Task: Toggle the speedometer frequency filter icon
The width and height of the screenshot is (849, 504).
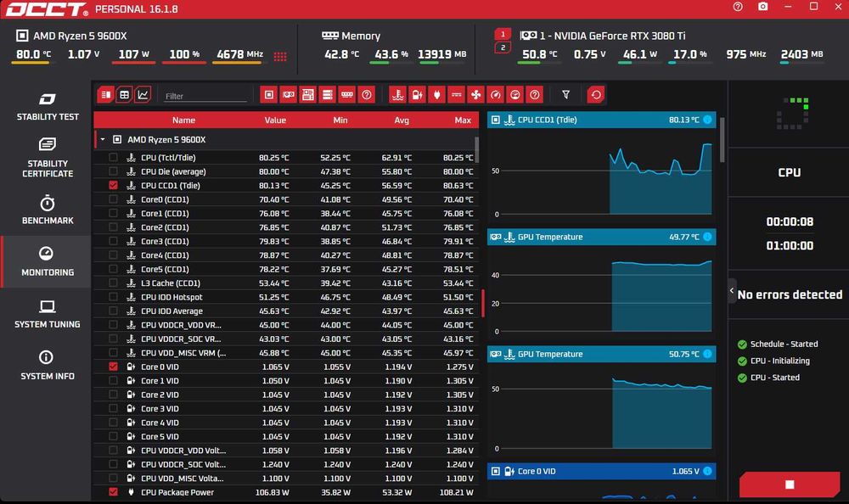Action: click(496, 95)
